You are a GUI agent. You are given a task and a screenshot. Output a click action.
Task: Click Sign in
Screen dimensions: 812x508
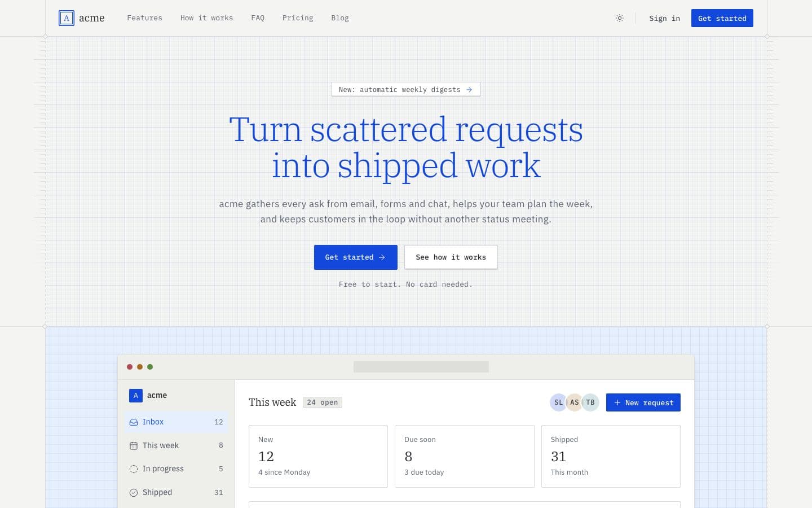coord(664,18)
